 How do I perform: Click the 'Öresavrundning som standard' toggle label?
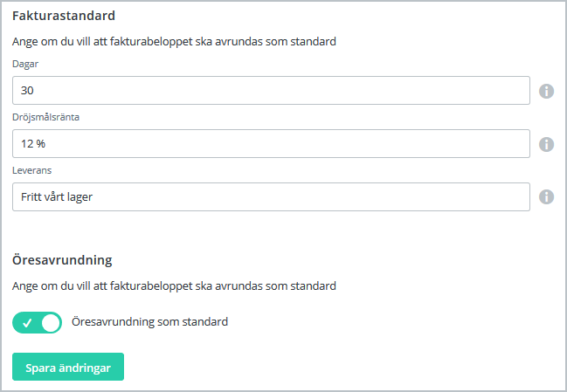[x=149, y=322]
